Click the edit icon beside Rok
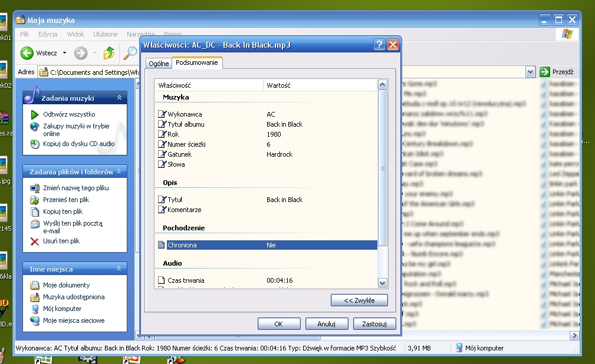Image resolution: width=595 pixels, height=364 pixels. [162, 134]
